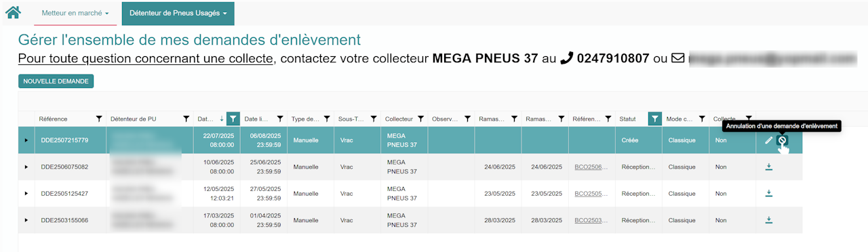The height and width of the screenshot is (252, 868).
Task: Open active filter on Statut column
Action: tap(654, 119)
